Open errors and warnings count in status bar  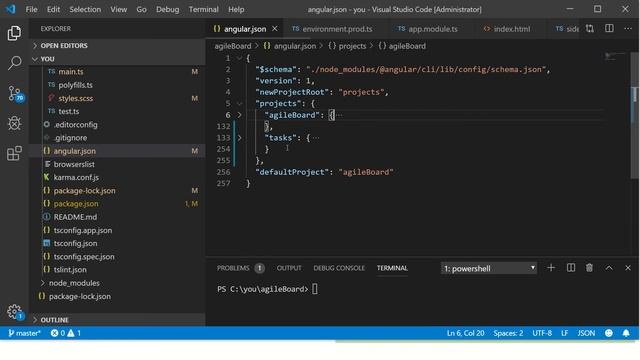(x=66, y=333)
